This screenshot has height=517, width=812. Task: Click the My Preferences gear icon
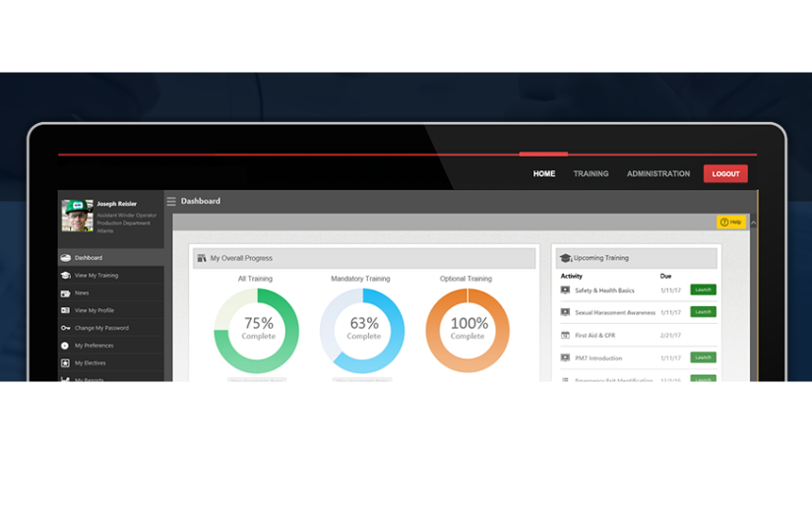pyautogui.click(x=65, y=346)
